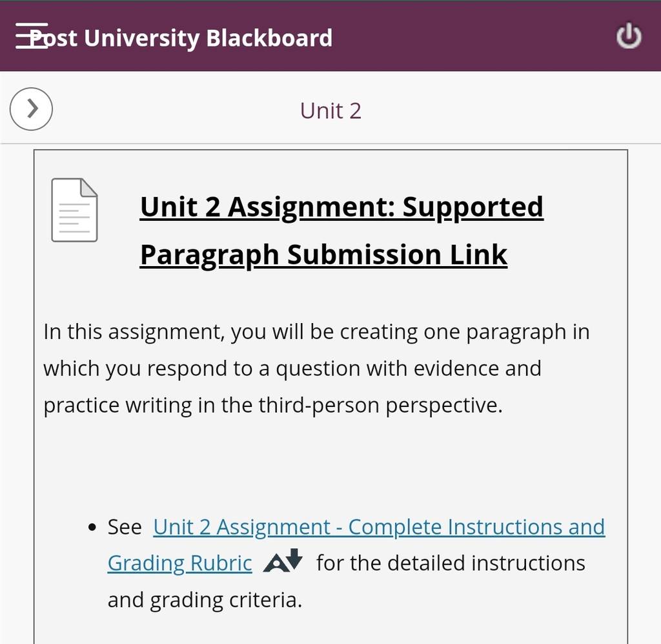Screen dimensions: 661x644
Task: Click the Paragraph Submission Link text
Action: [323, 254]
